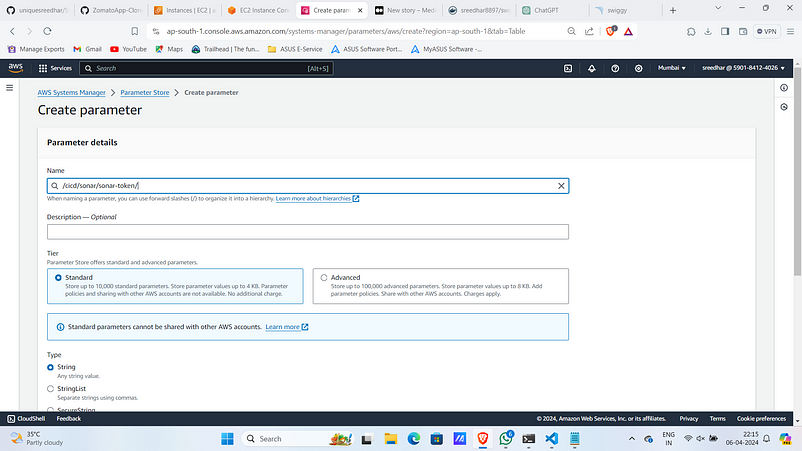Open the Manage Exports bookmark

coord(36,49)
